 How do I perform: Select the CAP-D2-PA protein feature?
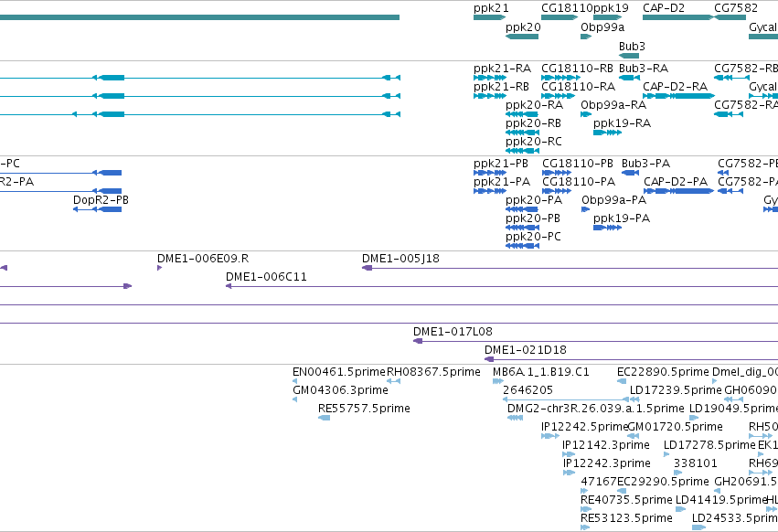click(x=678, y=191)
